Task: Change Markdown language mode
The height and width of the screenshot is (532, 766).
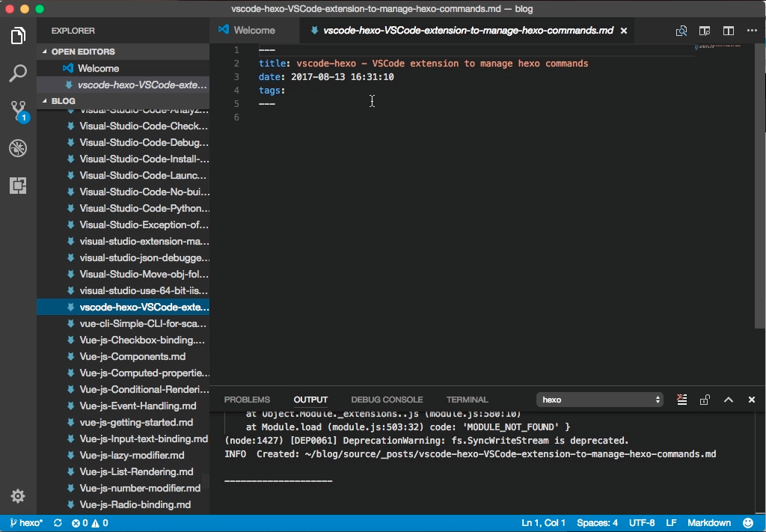Action: coord(709,523)
